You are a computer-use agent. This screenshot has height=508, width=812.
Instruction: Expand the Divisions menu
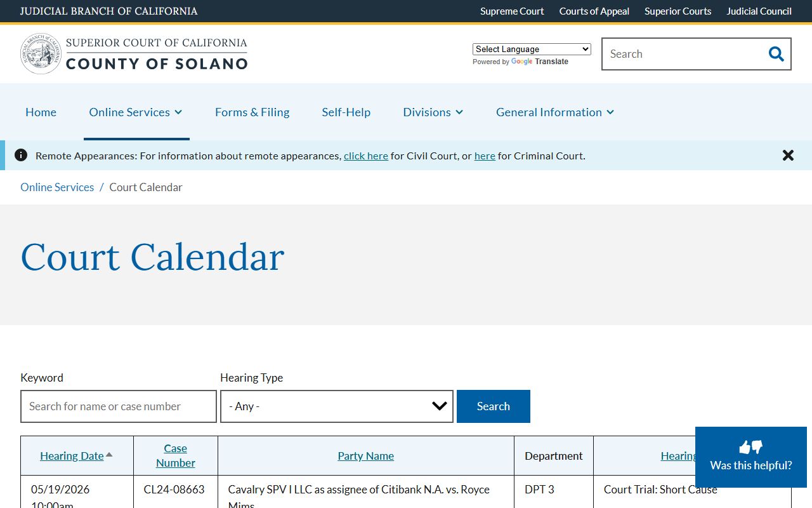(x=433, y=112)
